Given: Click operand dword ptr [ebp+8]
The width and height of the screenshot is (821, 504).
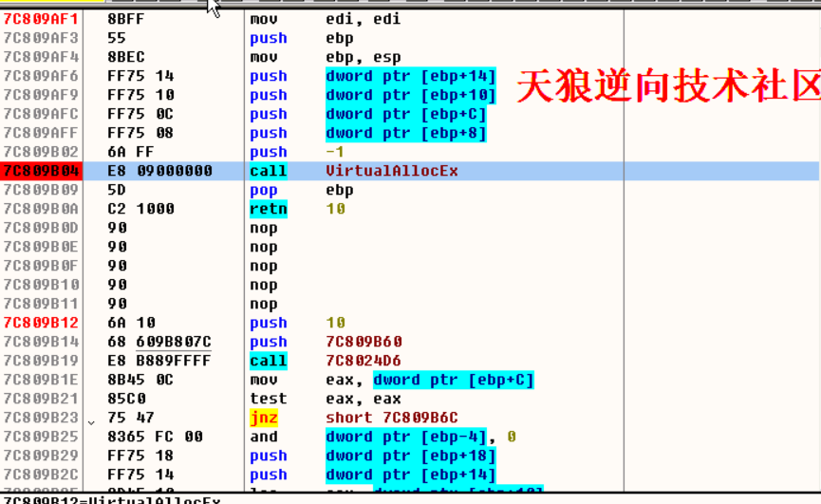Looking at the screenshot, I should [x=405, y=133].
